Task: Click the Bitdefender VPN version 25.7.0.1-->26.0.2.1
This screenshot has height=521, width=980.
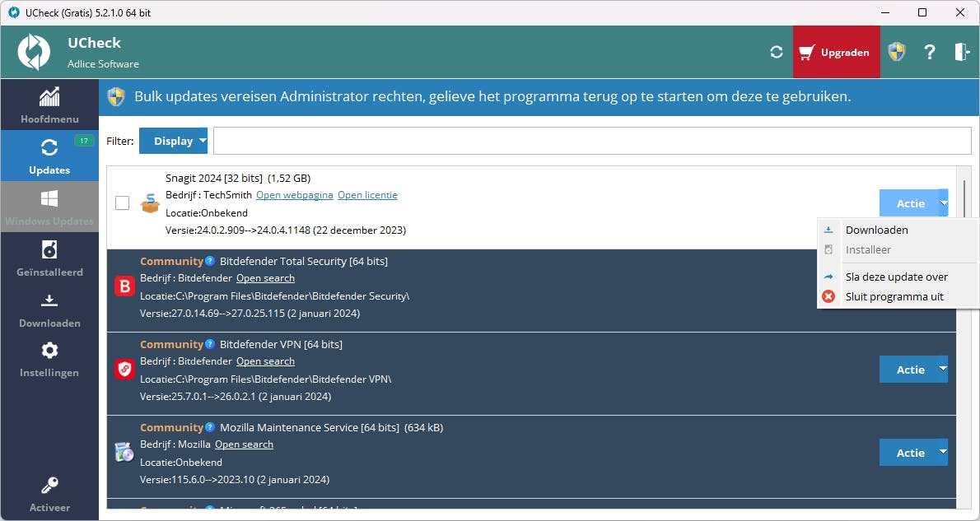Action: tap(213, 397)
